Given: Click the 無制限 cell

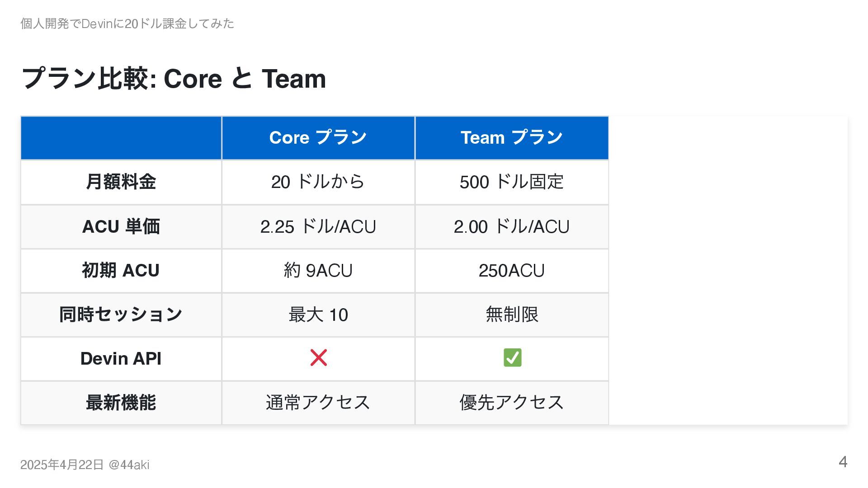Looking at the screenshot, I should pos(512,314).
